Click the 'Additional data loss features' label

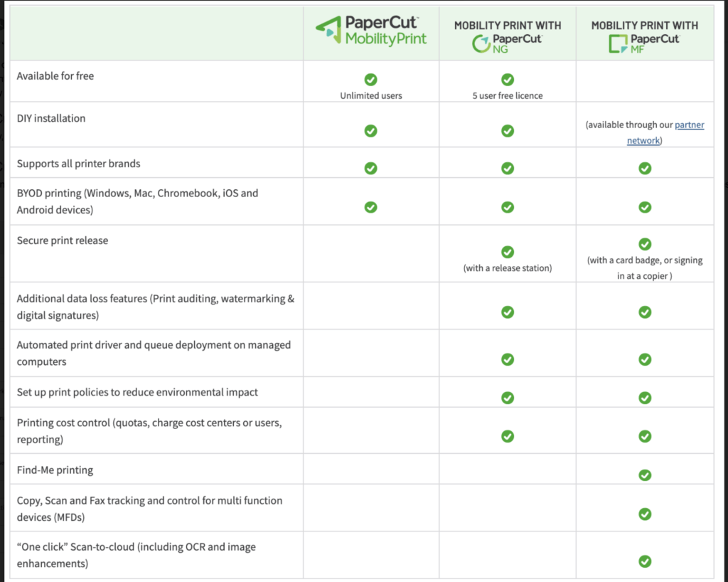tap(156, 307)
